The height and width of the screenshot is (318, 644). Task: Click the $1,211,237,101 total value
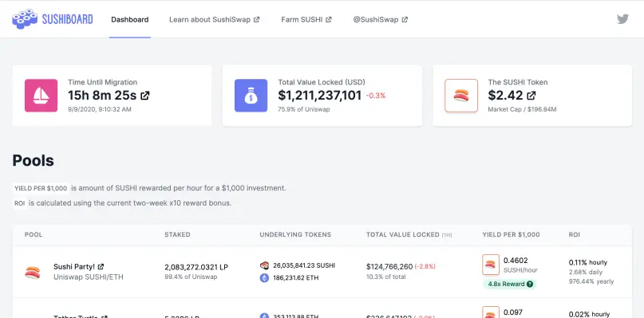click(319, 96)
